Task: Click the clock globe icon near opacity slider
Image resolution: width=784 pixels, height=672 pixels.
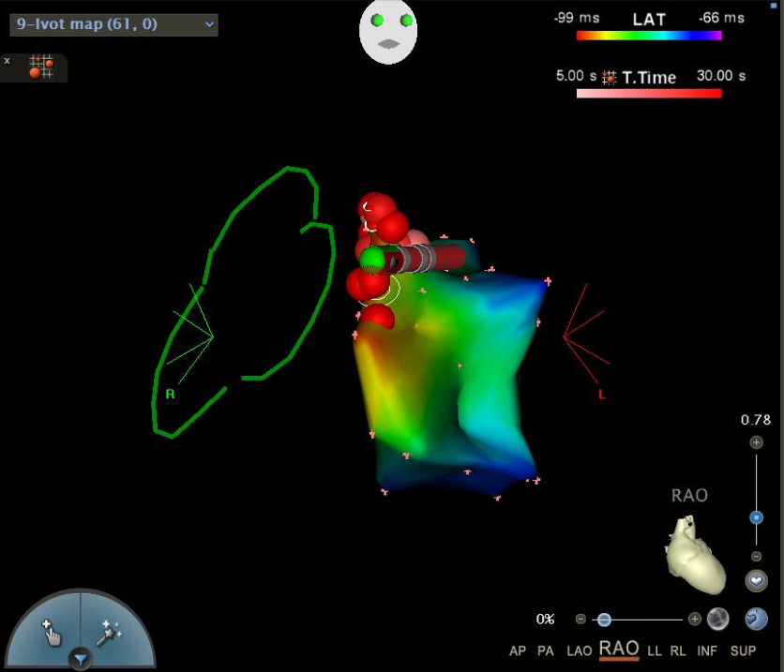Action: coord(758,618)
